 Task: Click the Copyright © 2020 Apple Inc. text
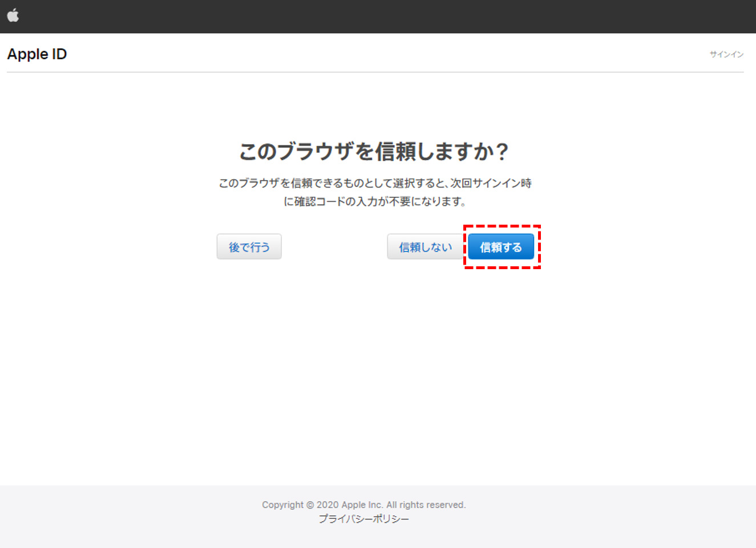click(x=322, y=505)
